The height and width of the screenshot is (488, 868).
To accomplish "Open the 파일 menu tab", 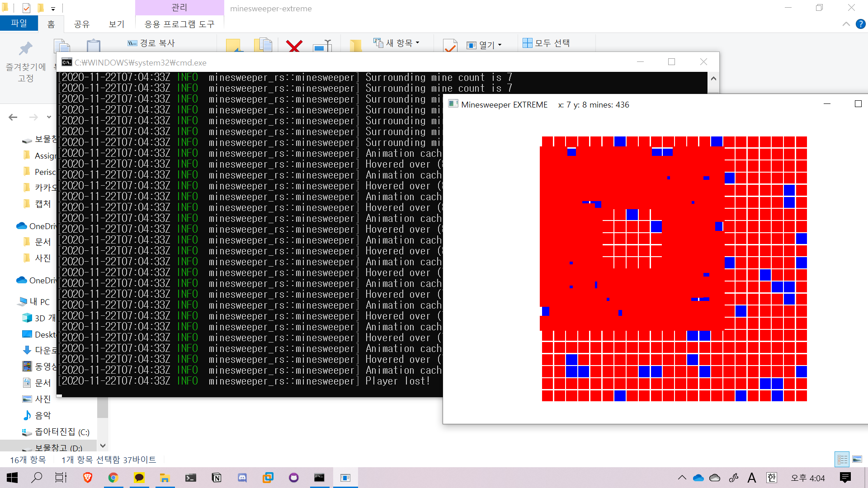I will coord(19,23).
